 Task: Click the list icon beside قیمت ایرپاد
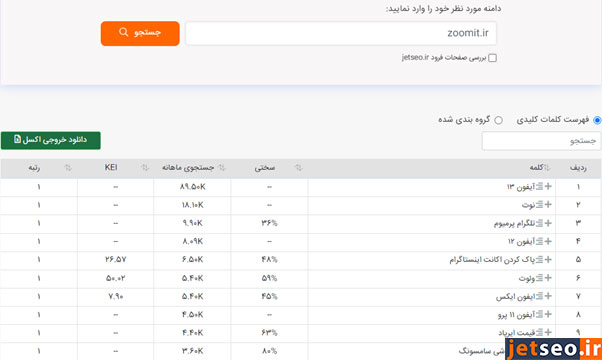tap(539, 332)
